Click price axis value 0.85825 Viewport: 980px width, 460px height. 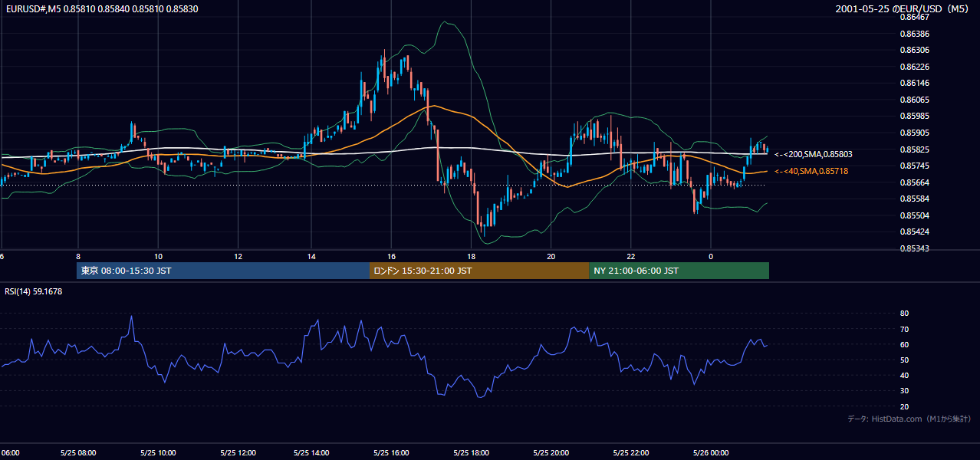coord(915,149)
